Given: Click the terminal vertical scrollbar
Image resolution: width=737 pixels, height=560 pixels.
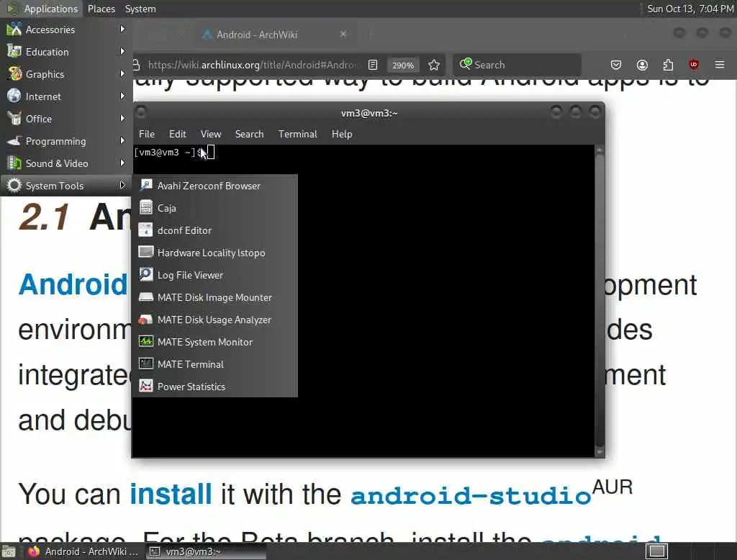Looking at the screenshot, I should pyautogui.click(x=600, y=301).
